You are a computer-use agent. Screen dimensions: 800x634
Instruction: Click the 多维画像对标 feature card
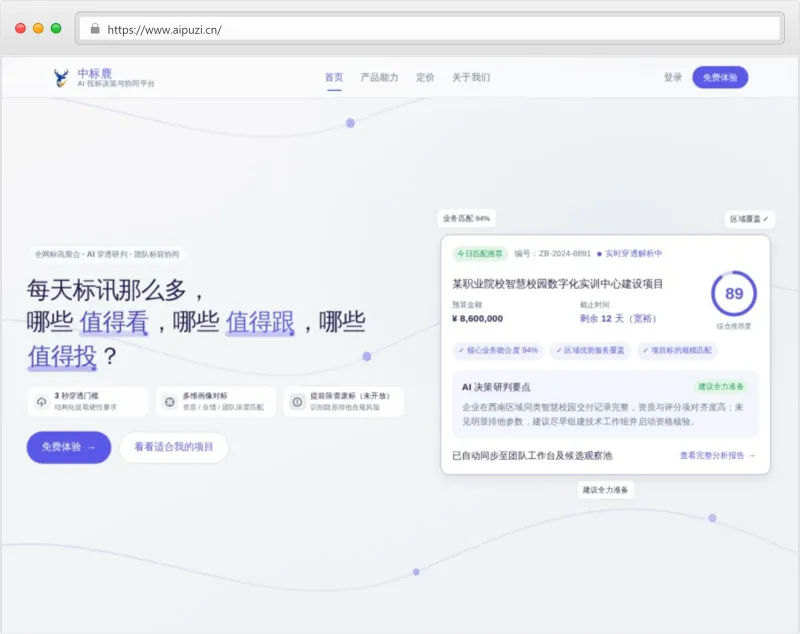coord(216,402)
